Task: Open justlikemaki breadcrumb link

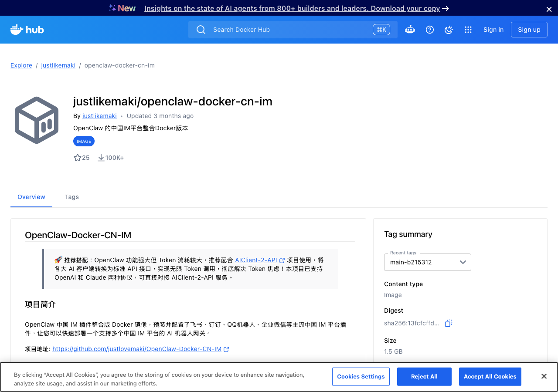Action: click(x=58, y=65)
